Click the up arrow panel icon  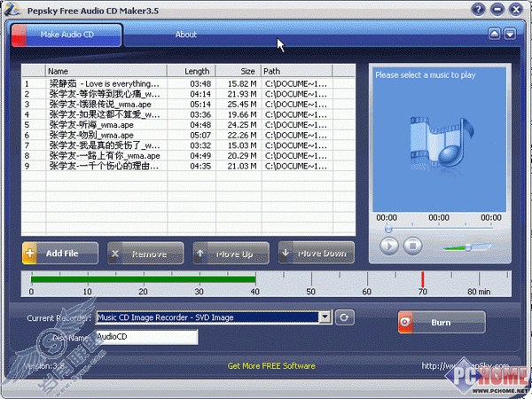point(495,34)
